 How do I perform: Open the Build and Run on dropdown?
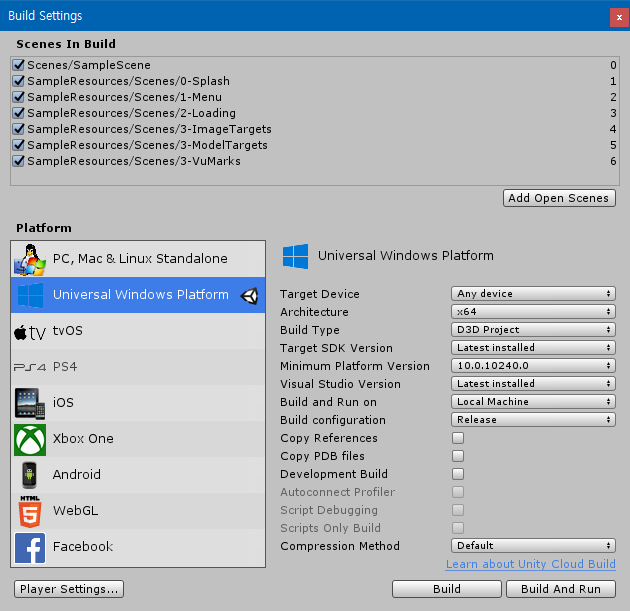(533, 402)
